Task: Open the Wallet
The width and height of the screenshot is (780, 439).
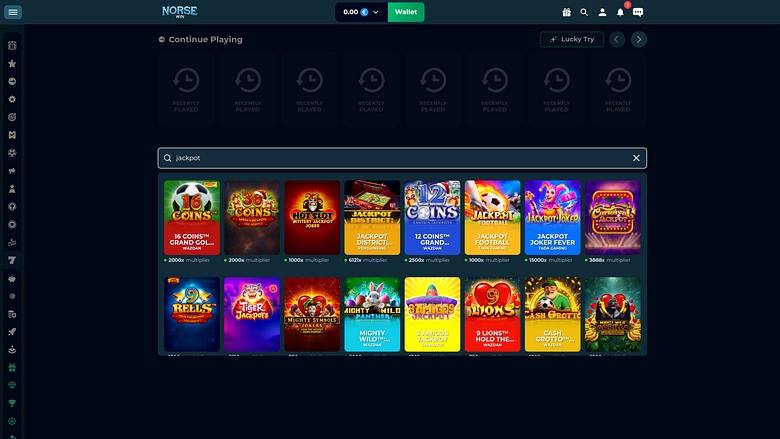Action: click(406, 12)
